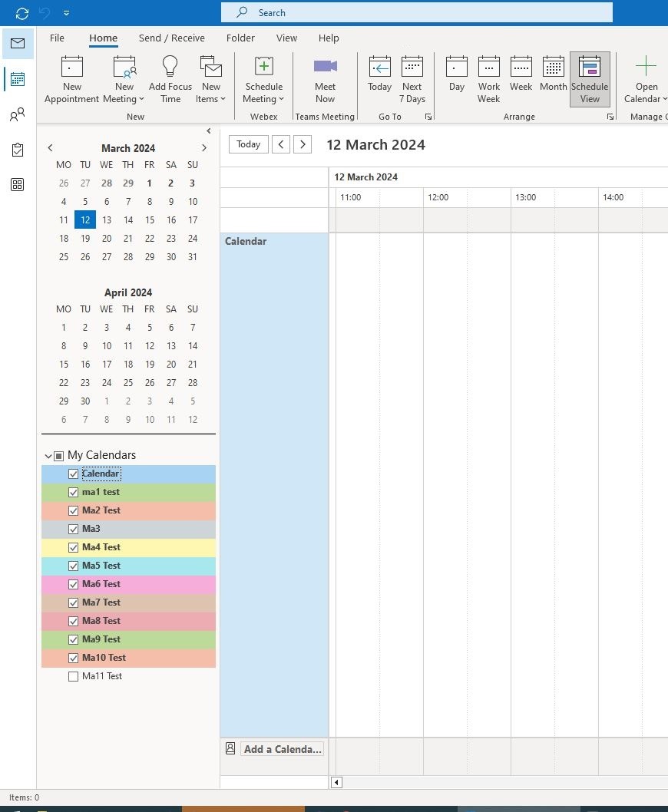Uncheck the Ma6 Test calendar
The width and height of the screenshot is (668, 812).
(73, 584)
